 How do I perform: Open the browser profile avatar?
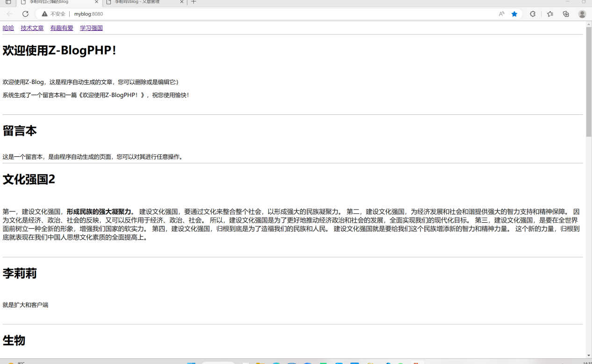[x=582, y=14]
